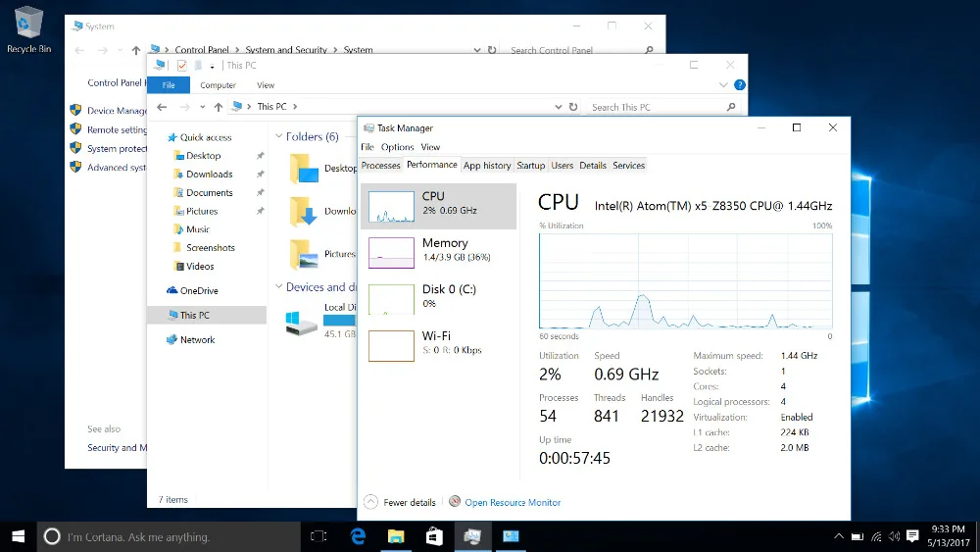Expand the This PC ribbon chevron
The height and width of the screenshot is (552, 980).
click(723, 85)
